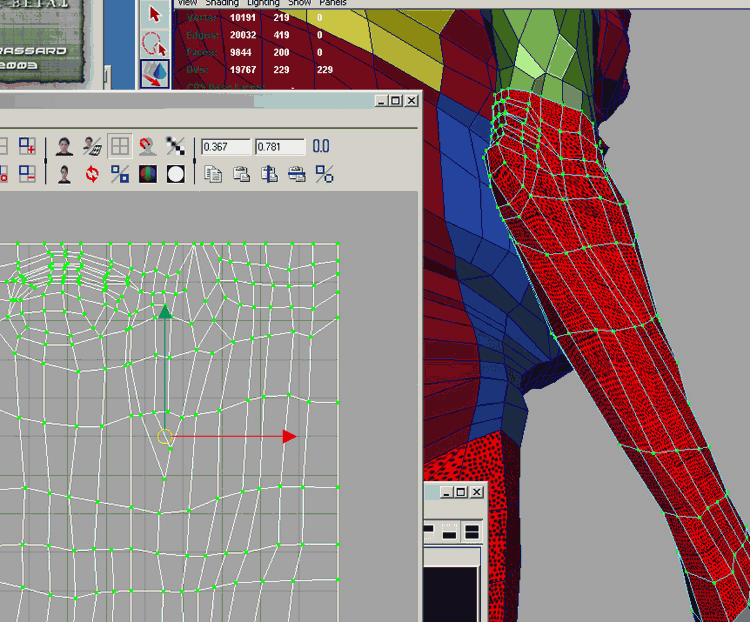Viewport: 750px width, 622px height.
Task: Click the green Y-axis manipulator arrow
Action: [165, 313]
